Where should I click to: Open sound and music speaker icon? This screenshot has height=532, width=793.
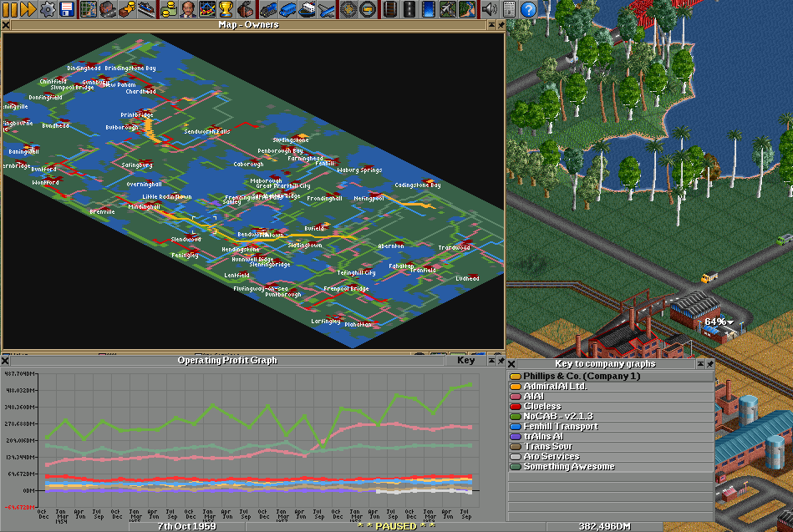(x=489, y=9)
